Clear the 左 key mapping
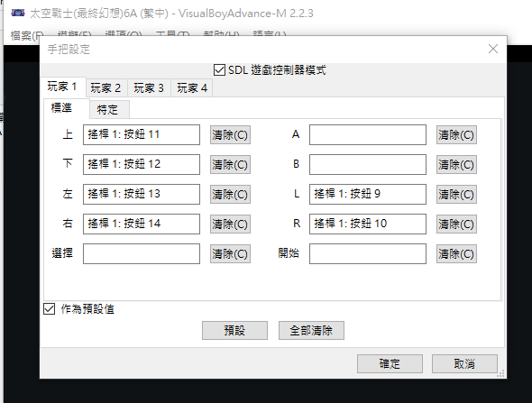 (x=230, y=195)
